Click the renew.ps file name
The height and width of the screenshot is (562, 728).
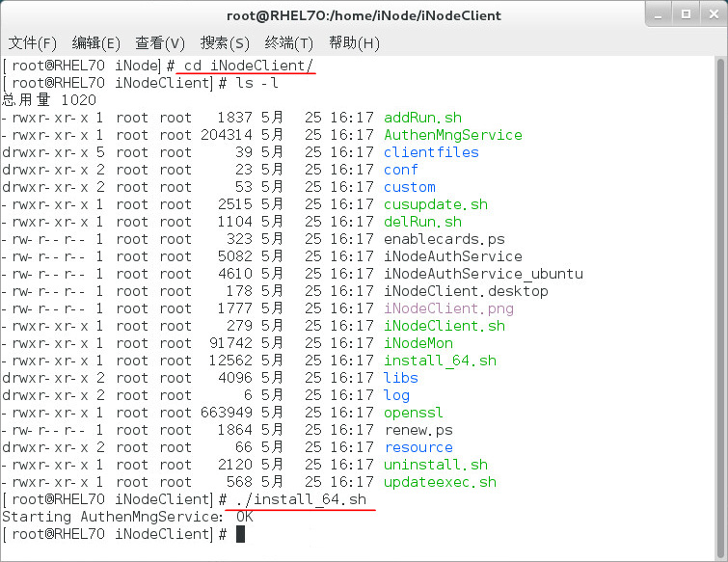(418, 430)
